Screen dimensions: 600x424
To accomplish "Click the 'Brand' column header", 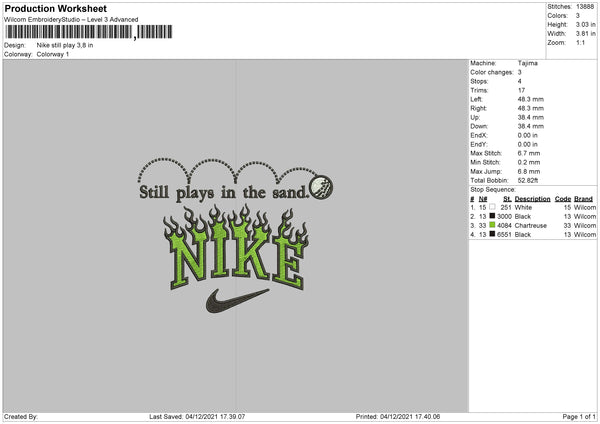I will click(584, 199).
